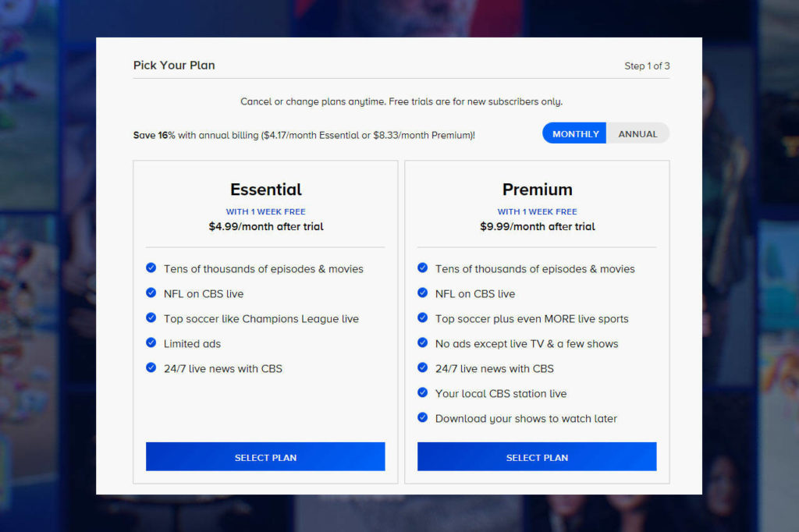Click the 'Pick Your Plan' heading
Viewport: 799px width, 532px height.
[x=174, y=66]
